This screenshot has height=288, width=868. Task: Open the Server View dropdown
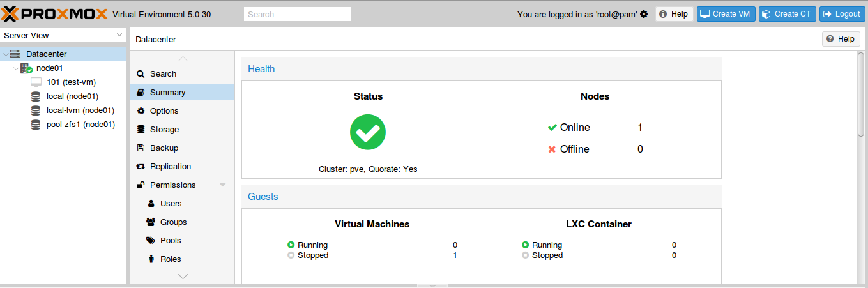[x=63, y=35]
